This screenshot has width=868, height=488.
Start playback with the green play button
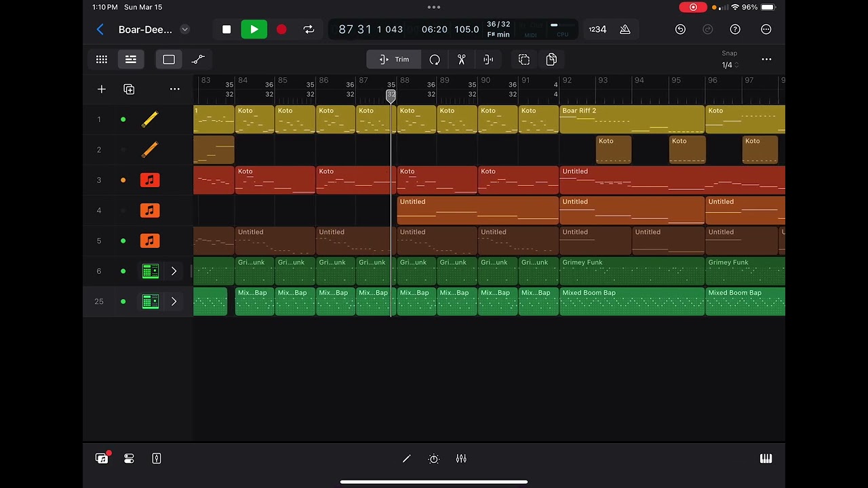[254, 30]
